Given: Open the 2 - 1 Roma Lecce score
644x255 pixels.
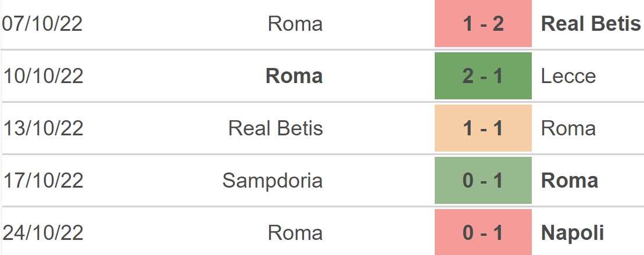Looking at the screenshot, I should coord(483,76).
